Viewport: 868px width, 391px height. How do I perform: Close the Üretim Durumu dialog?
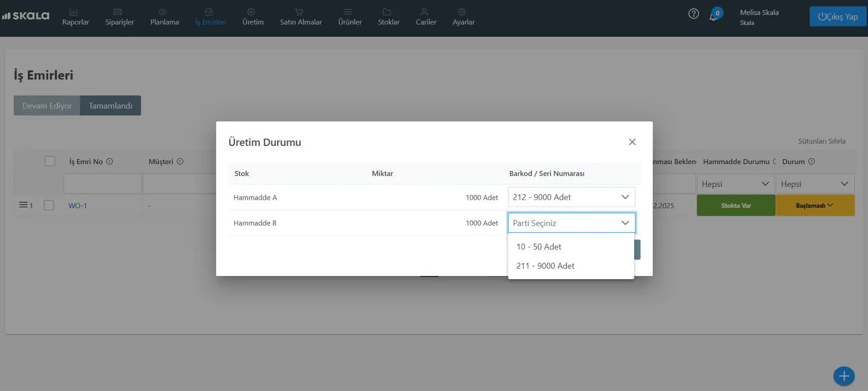click(x=632, y=142)
